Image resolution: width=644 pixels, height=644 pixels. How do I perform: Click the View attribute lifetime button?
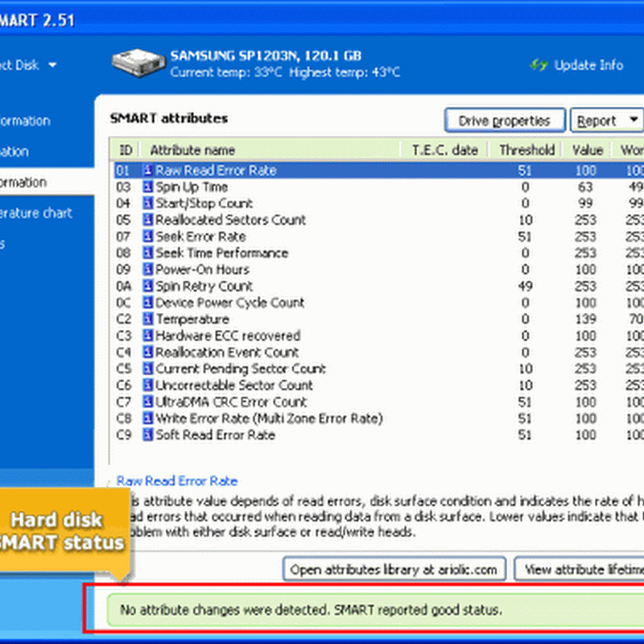click(x=581, y=569)
